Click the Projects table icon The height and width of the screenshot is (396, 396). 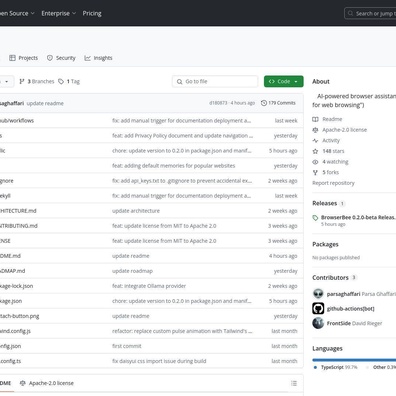pos(12,58)
